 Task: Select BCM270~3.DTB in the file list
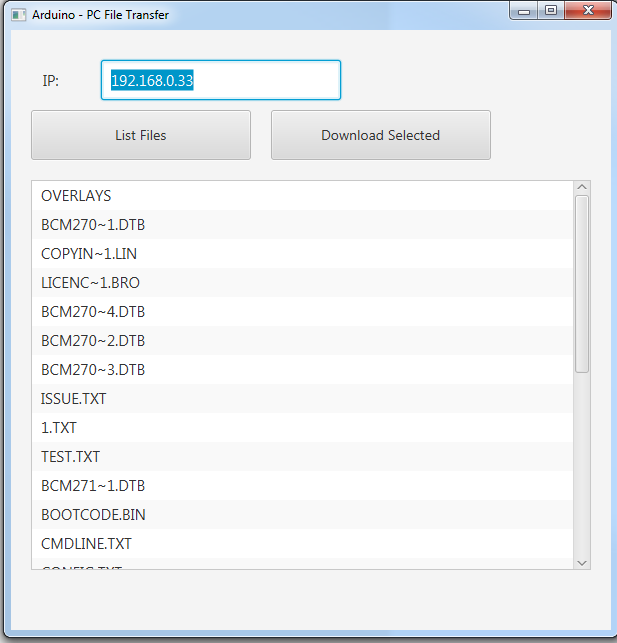[x=302, y=370]
